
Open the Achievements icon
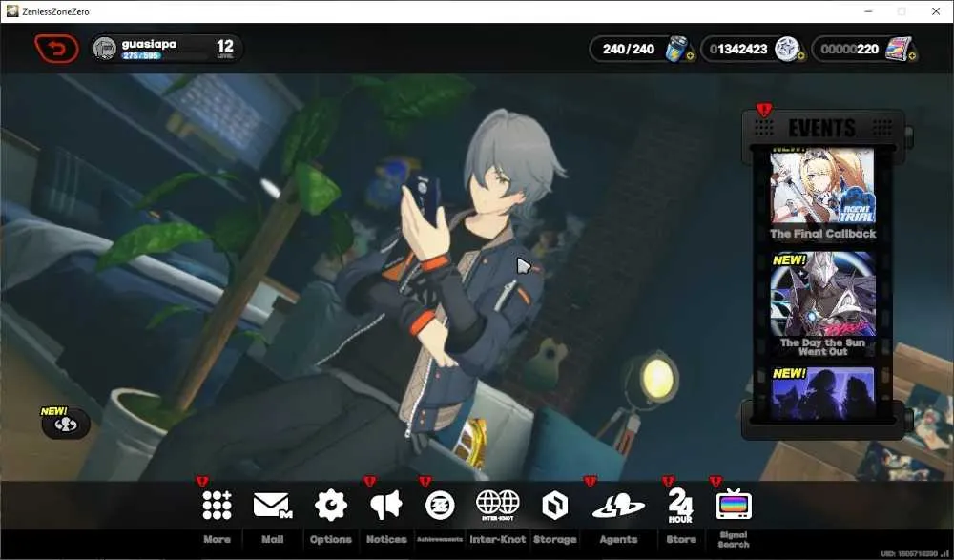tap(440, 506)
